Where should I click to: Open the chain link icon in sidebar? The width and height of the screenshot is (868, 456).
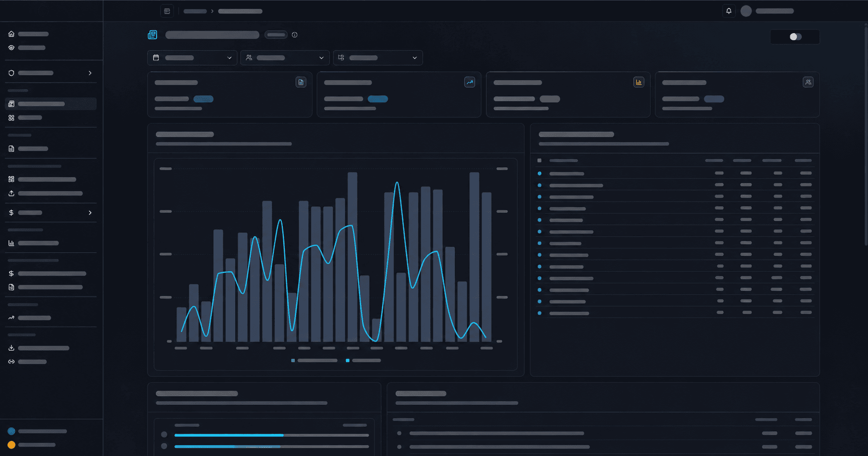[12, 362]
